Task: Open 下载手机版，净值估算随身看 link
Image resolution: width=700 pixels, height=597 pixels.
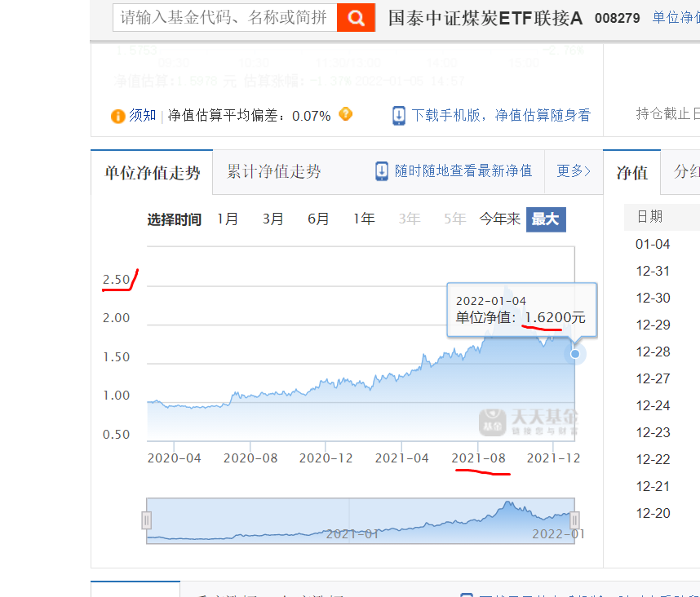Action: tap(501, 116)
